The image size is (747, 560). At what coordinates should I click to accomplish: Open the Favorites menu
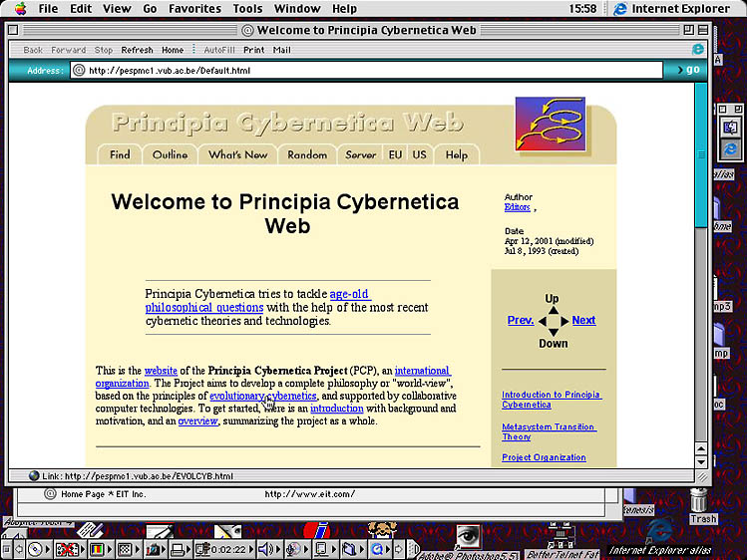coord(194,9)
